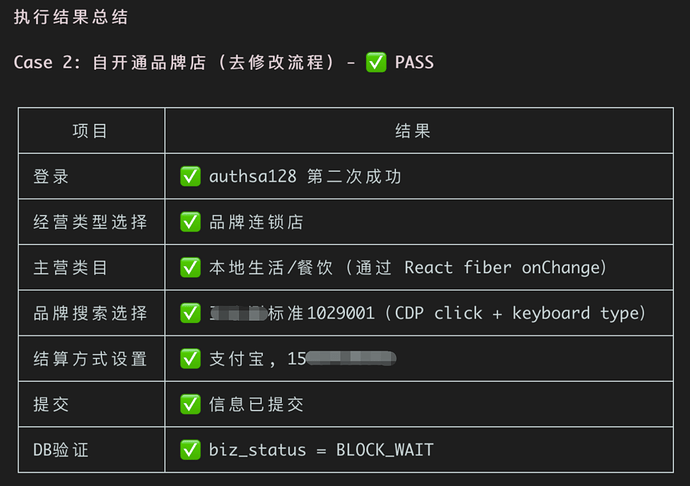Image resolution: width=690 pixels, height=486 pixels.
Task: Click the Case 2 title text
Action: coord(224,62)
